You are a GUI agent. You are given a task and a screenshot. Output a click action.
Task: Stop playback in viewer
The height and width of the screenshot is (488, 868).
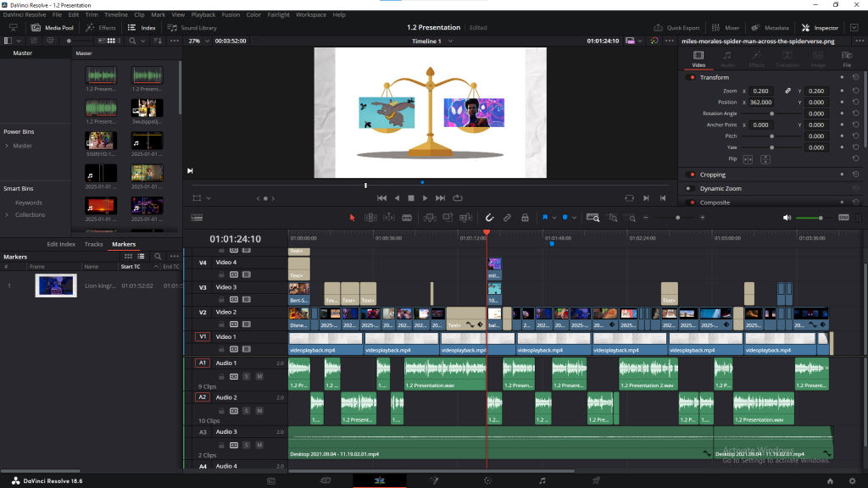(411, 198)
